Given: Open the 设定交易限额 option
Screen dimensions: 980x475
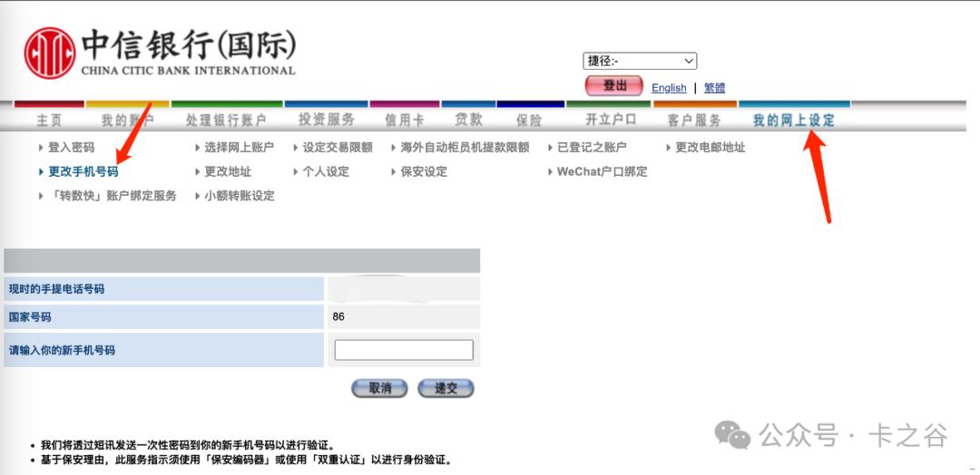Looking at the screenshot, I should (x=338, y=148).
